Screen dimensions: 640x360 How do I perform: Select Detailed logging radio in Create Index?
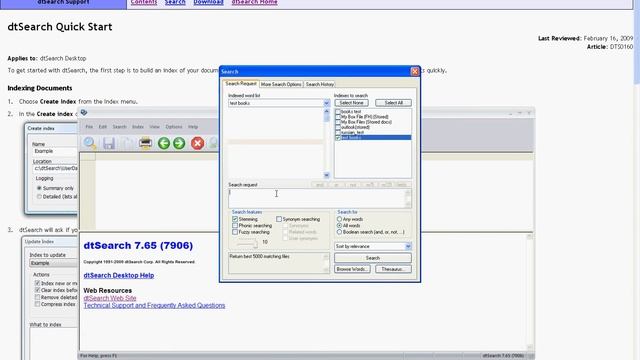coord(39,196)
